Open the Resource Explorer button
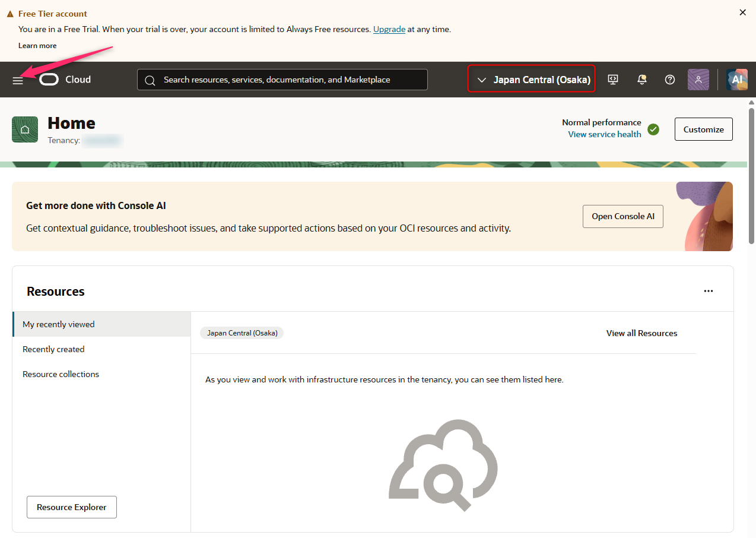Screen dimensions: 756x538 [x=72, y=507]
